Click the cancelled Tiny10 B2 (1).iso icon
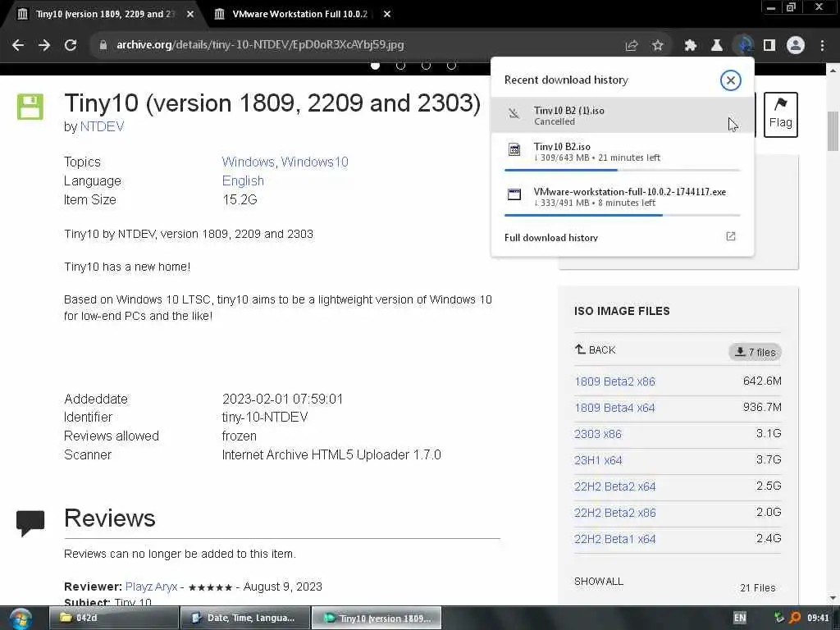The image size is (840, 630). coord(514,114)
